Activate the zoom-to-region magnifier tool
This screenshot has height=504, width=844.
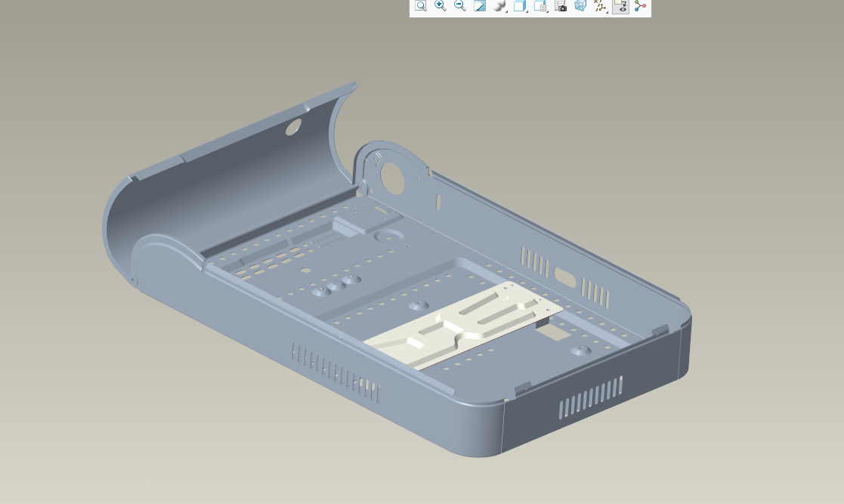click(420, 6)
